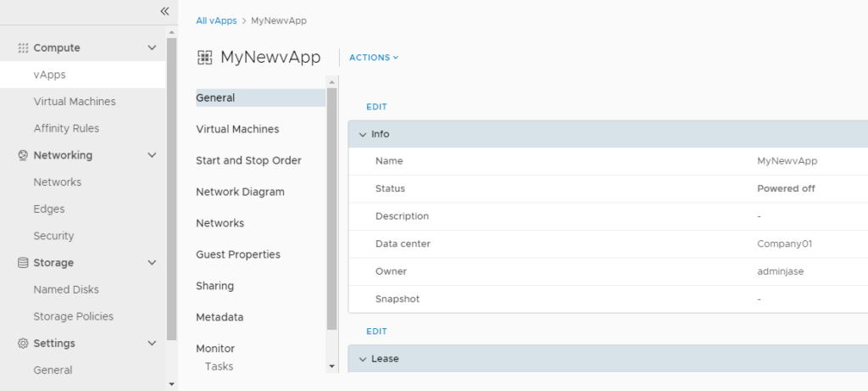Viewport: 868px width, 391px height.
Task: Click the Compute grid icon
Action: click(x=23, y=47)
